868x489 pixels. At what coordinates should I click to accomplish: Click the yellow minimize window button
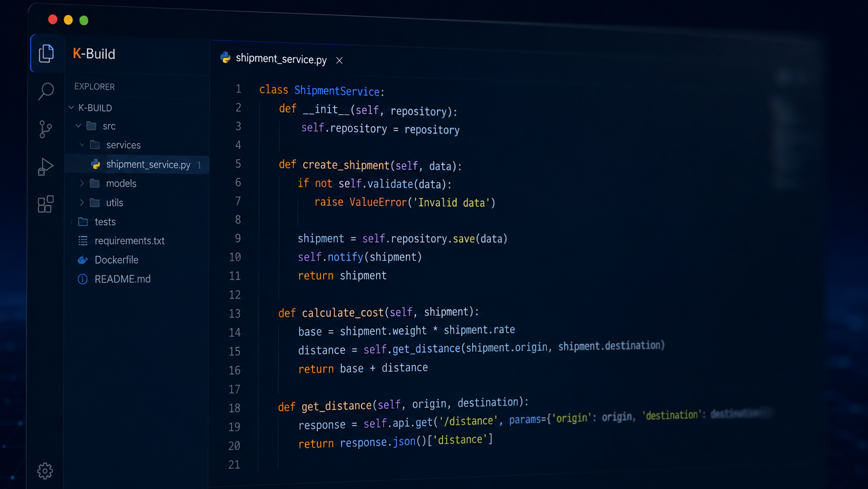click(x=69, y=20)
